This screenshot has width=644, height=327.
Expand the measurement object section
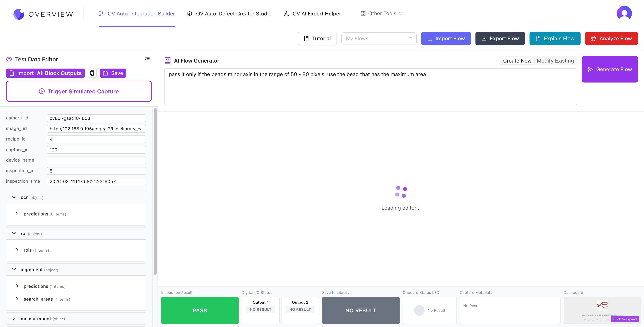14,319
